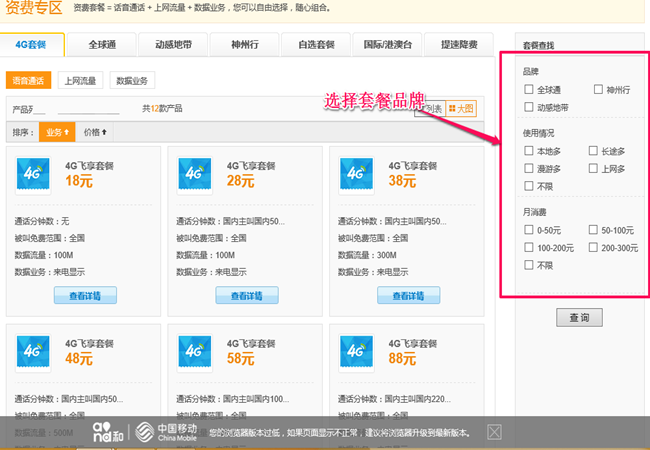Open the 国际/港澳台 tab
The image size is (650, 450).
click(x=387, y=44)
